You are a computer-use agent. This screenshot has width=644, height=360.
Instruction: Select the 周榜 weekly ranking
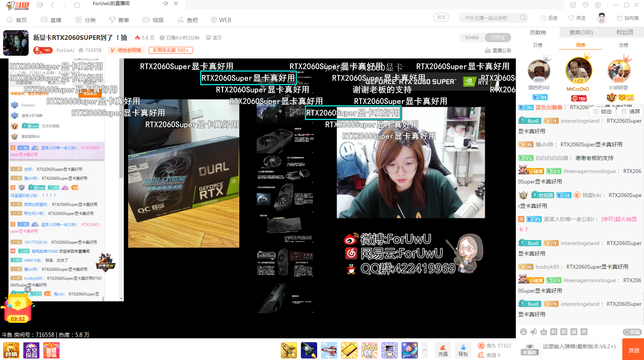tap(580, 45)
